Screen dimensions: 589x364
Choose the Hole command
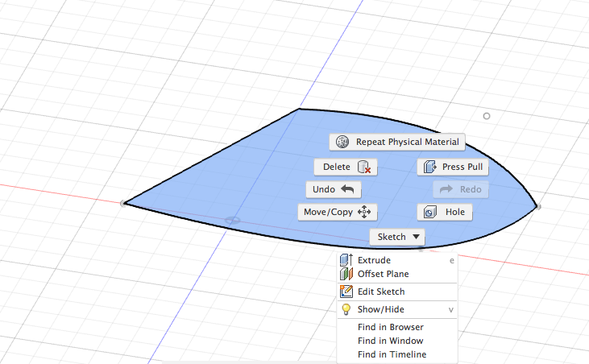pyautogui.click(x=445, y=212)
